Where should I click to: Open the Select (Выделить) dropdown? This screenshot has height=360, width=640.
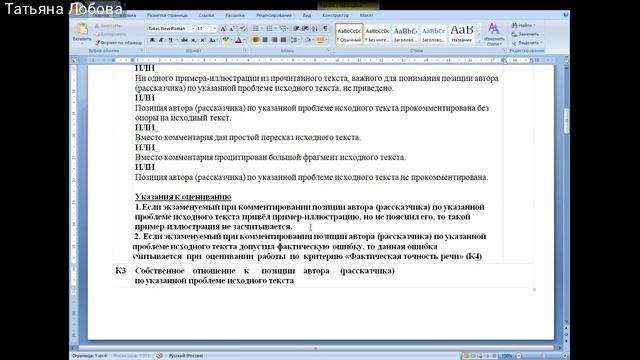click(x=527, y=43)
